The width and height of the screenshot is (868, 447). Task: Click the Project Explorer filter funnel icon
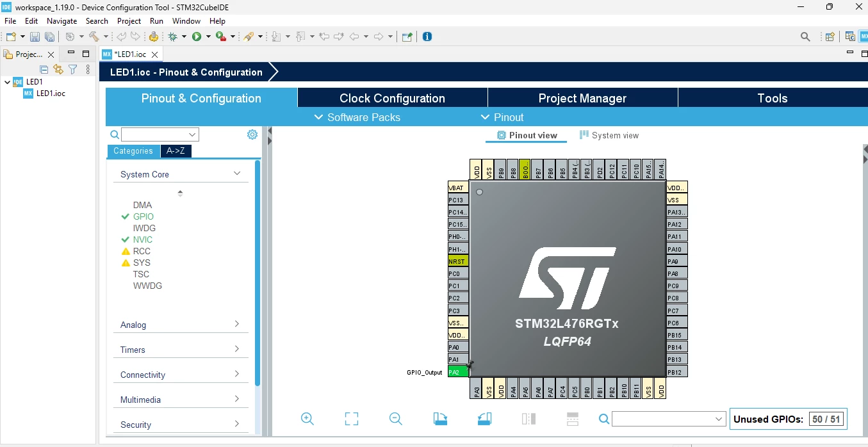[x=73, y=69]
